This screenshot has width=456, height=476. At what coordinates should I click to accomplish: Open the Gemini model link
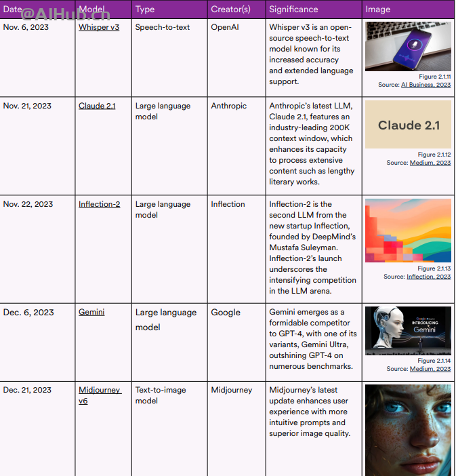91,313
